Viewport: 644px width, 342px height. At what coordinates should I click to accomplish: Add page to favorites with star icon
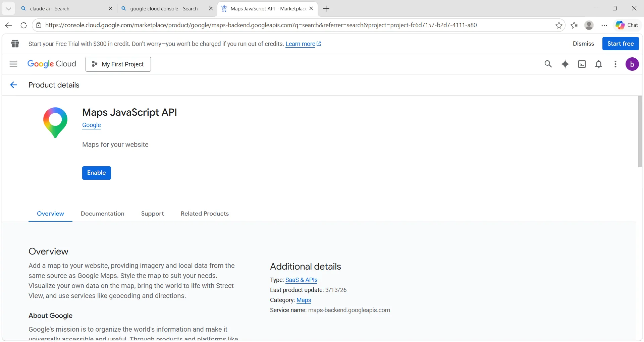tap(559, 25)
